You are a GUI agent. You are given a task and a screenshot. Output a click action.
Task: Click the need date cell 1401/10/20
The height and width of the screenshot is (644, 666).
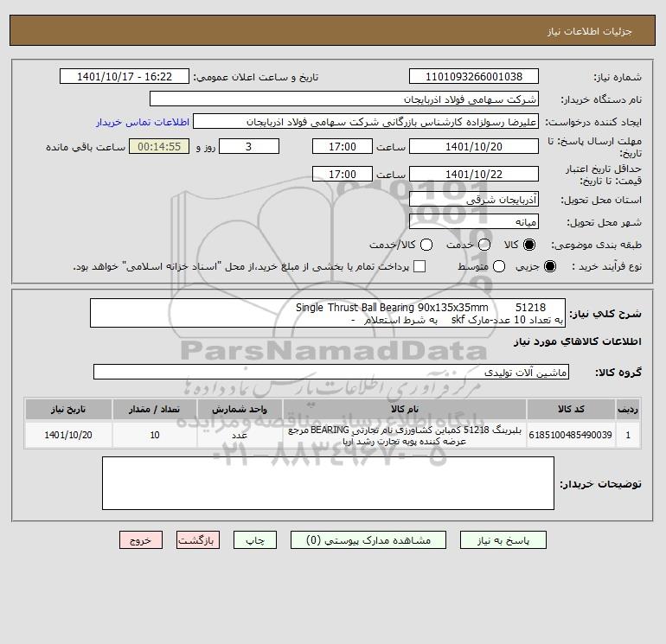click(68, 435)
